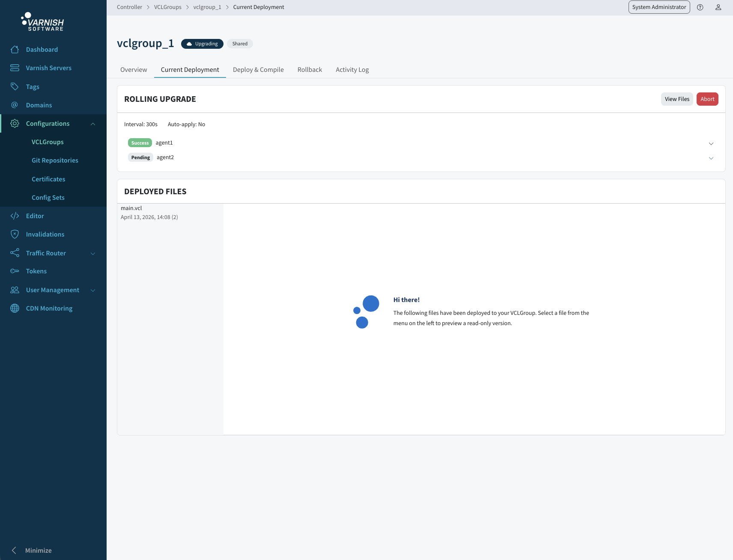Expand the agent2 pending details
The image size is (733, 560).
pyautogui.click(x=711, y=158)
